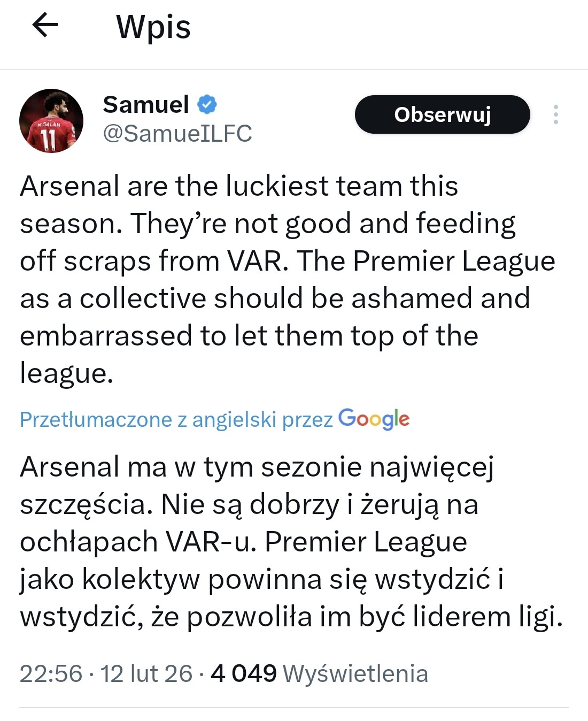Screen dimensions: 588x721
Task: Click the "Przetłumaczone z angielski przez" link
Action: 176,419
